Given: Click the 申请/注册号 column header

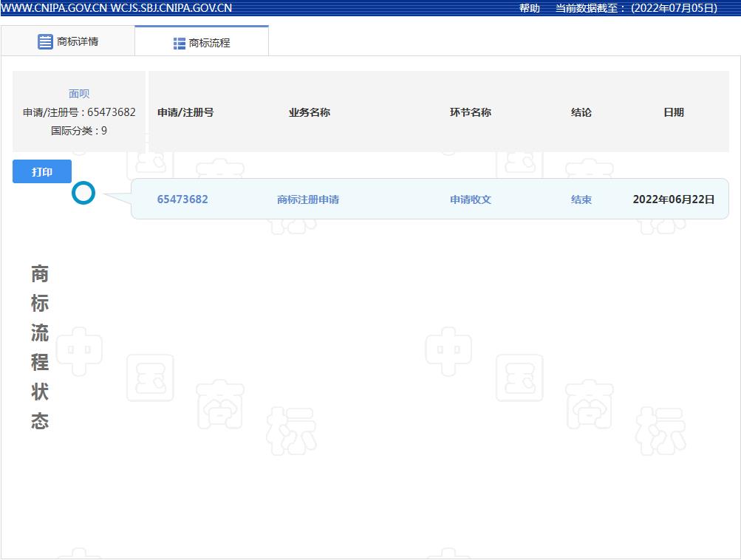Looking at the screenshot, I should click(x=185, y=112).
